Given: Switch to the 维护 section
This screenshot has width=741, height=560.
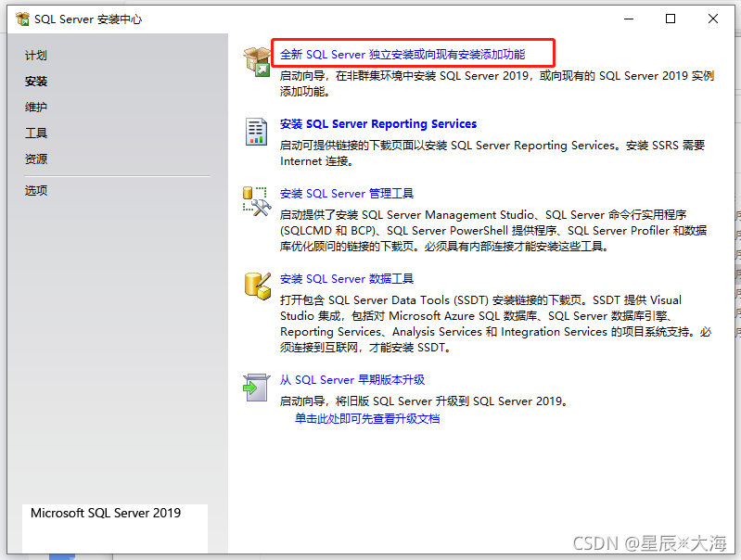Looking at the screenshot, I should (36, 108).
